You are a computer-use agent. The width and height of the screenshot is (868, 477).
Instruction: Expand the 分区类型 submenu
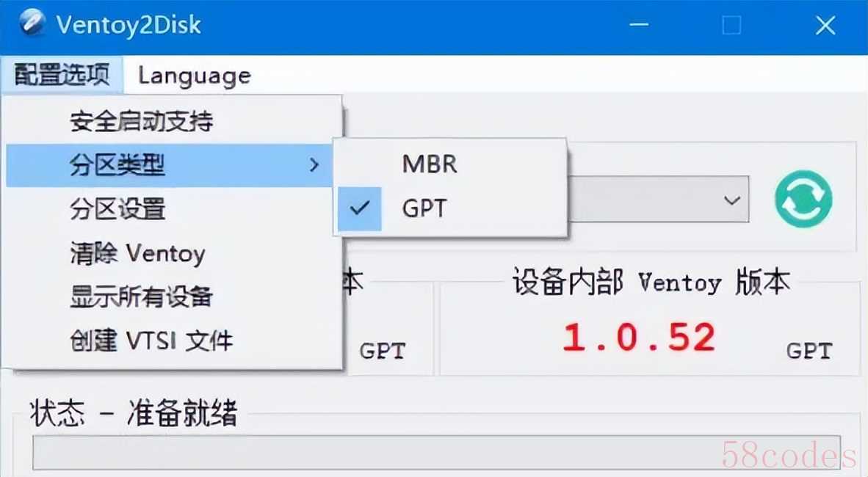coord(170,165)
